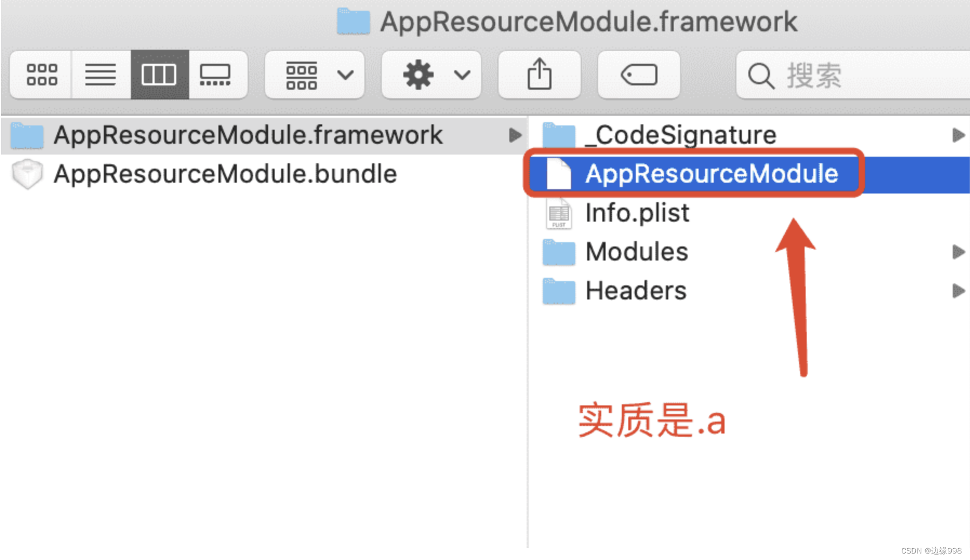This screenshot has height=560, width=970.
Task: Click the _CodeSignature folder icon
Action: point(559,135)
